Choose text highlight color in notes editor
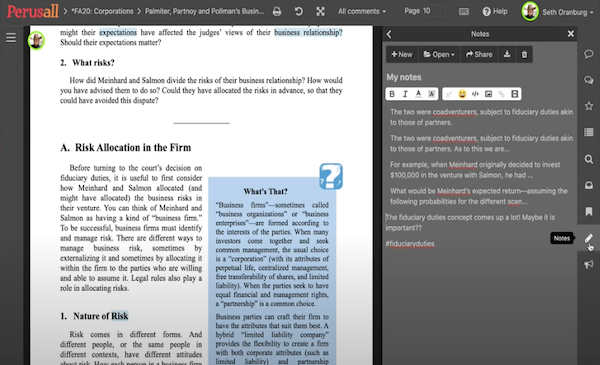600x365 pixels. (x=431, y=94)
